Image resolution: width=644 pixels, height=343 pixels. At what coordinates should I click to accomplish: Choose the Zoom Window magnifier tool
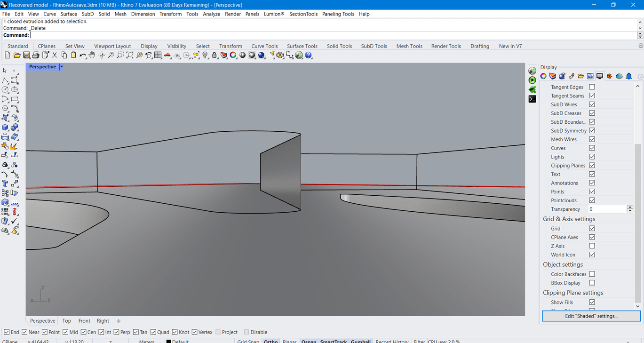120,55
